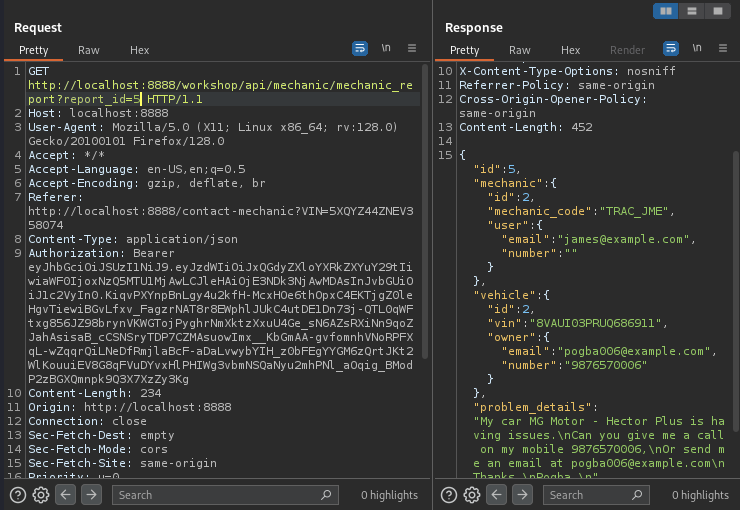Viewport: 740px width, 510px height.
Task: Click the Host: localhost:8888 header
Action: 98,113
